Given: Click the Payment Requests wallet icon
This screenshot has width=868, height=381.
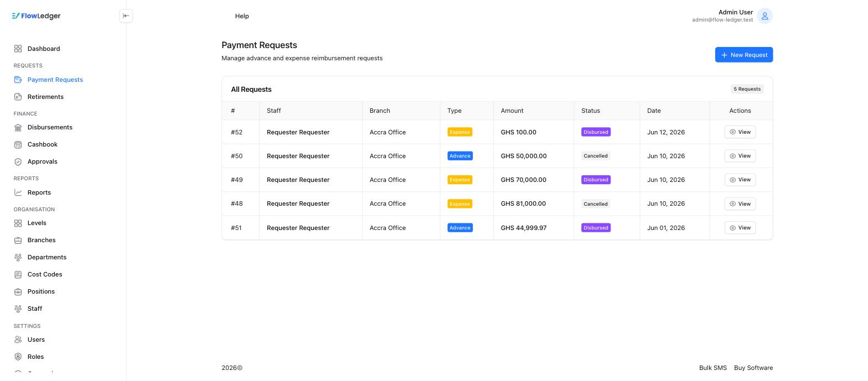Looking at the screenshot, I should [x=18, y=80].
